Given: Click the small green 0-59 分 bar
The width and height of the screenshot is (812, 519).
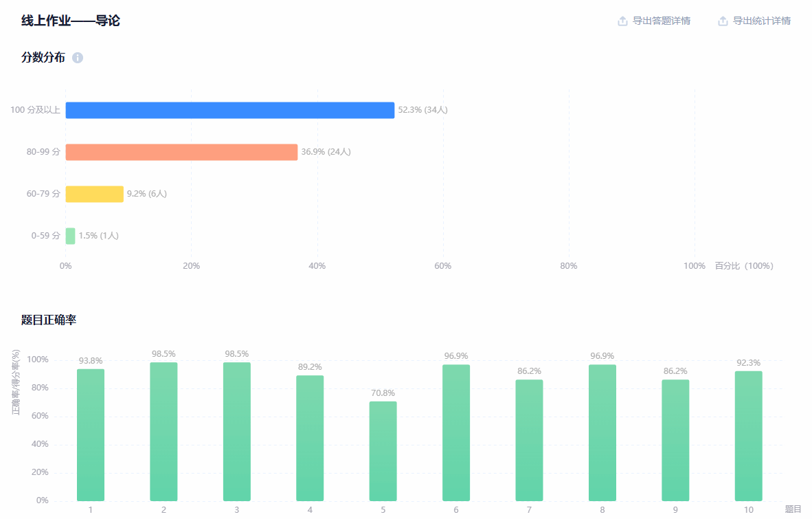Looking at the screenshot, I should [70, 236].
